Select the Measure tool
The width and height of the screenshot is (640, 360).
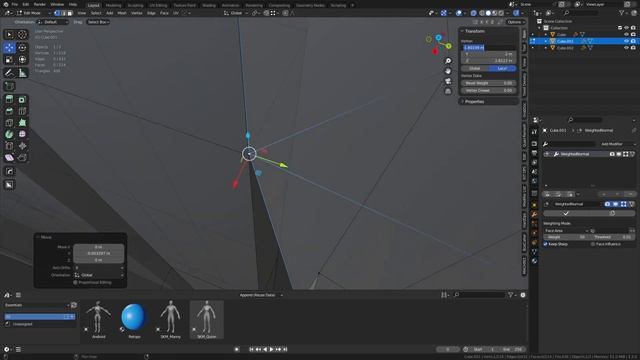pos(22,73)
